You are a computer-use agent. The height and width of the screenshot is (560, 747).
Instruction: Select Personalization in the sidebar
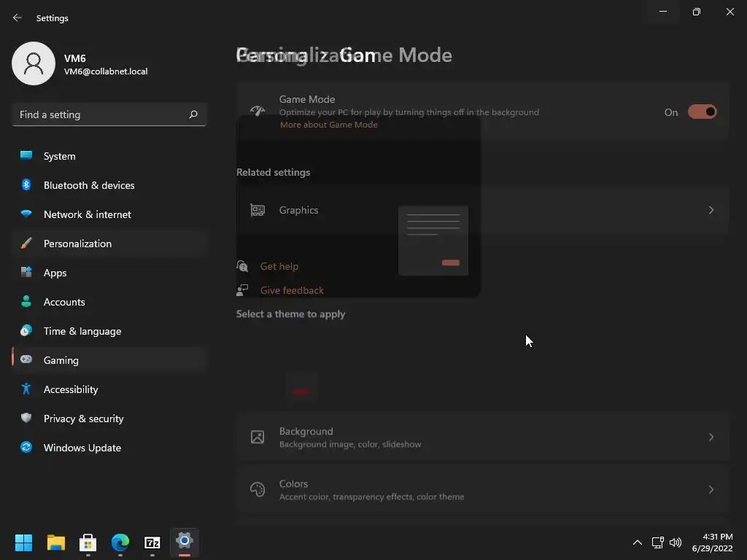point(109,244)
